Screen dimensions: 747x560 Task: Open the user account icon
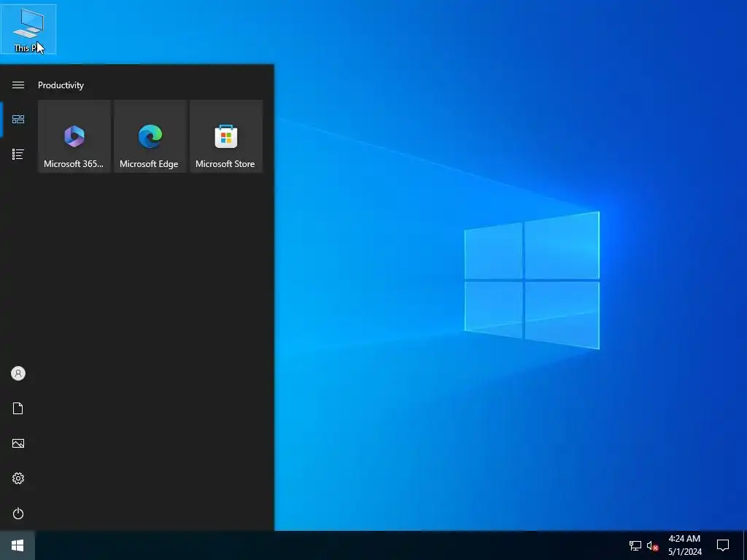tap(18, 373)
